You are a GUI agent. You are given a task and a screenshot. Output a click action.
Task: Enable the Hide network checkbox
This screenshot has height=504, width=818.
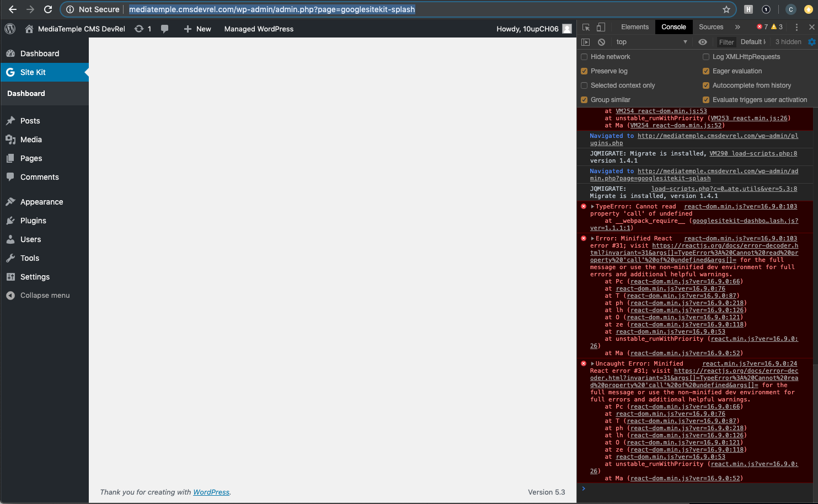[584, 56]
